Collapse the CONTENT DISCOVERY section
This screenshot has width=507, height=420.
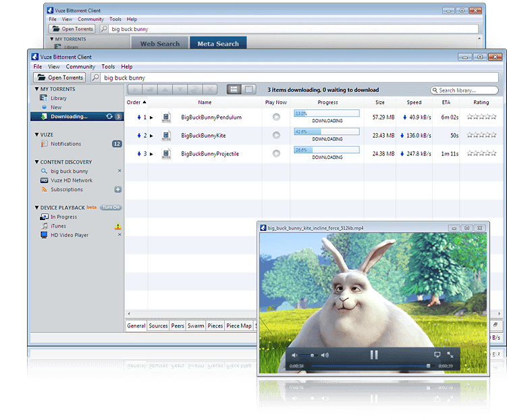point(36,162)
